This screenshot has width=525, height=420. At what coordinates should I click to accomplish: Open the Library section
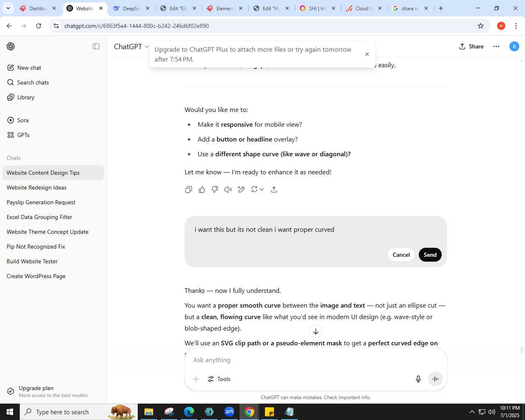[x=53, y=97]
